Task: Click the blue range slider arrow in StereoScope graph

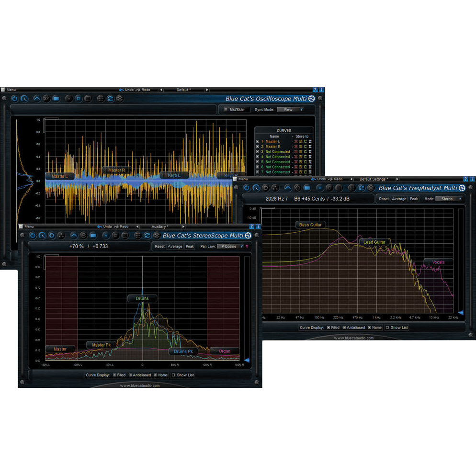Action: (247, 360)
